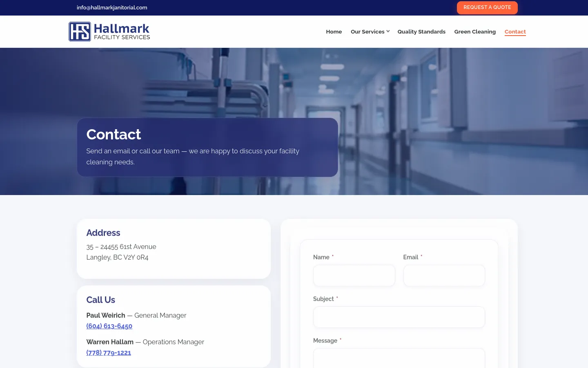588x368 pixels.
Task: Select the Contact menu item
Action: 515,31
